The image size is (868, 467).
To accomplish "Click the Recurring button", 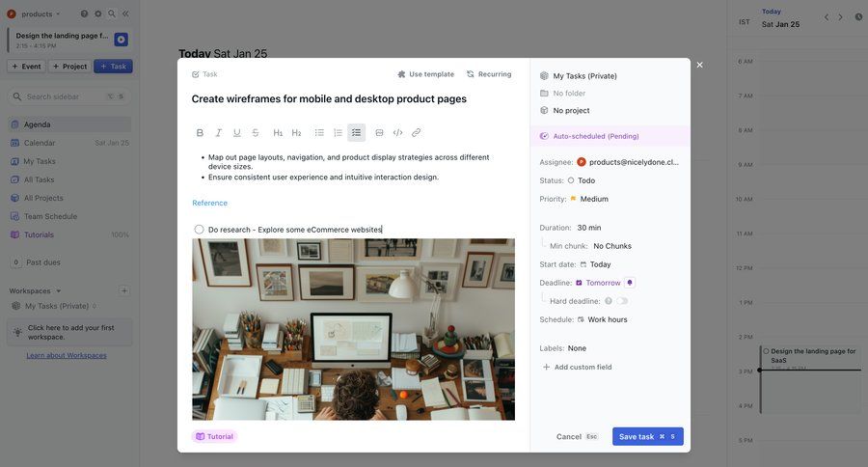I will (x=489, y=74).
